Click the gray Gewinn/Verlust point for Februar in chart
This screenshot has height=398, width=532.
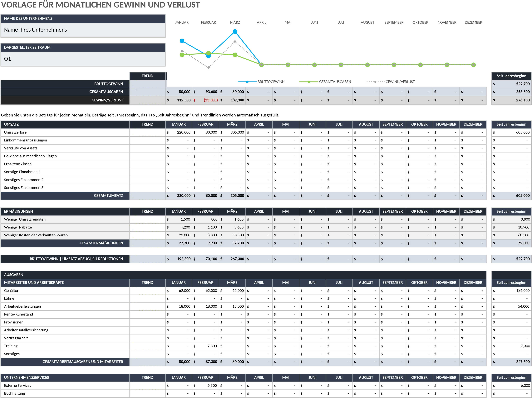pyautogui.click(x=208, y=68)
